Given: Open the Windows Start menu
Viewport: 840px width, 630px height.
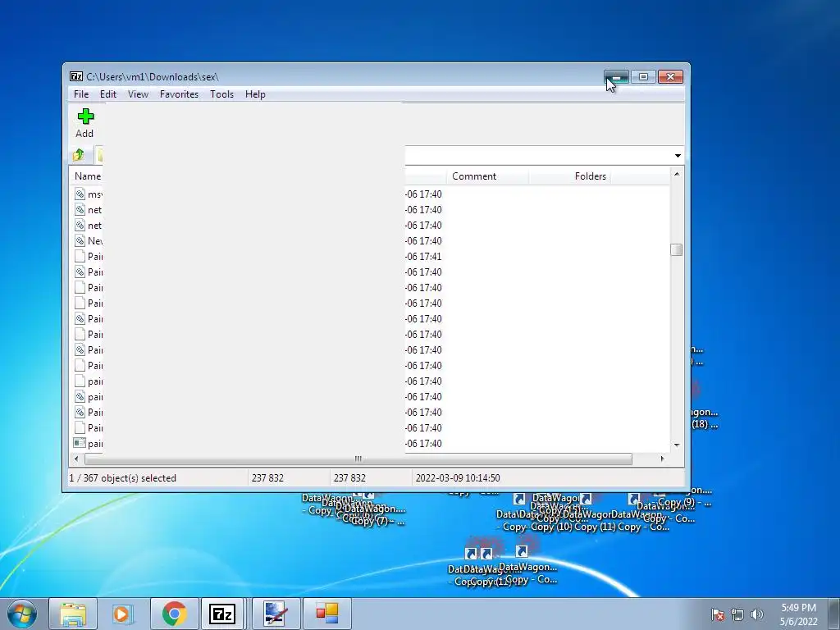Looking at the screenshot, I should [x=22, y=614].
